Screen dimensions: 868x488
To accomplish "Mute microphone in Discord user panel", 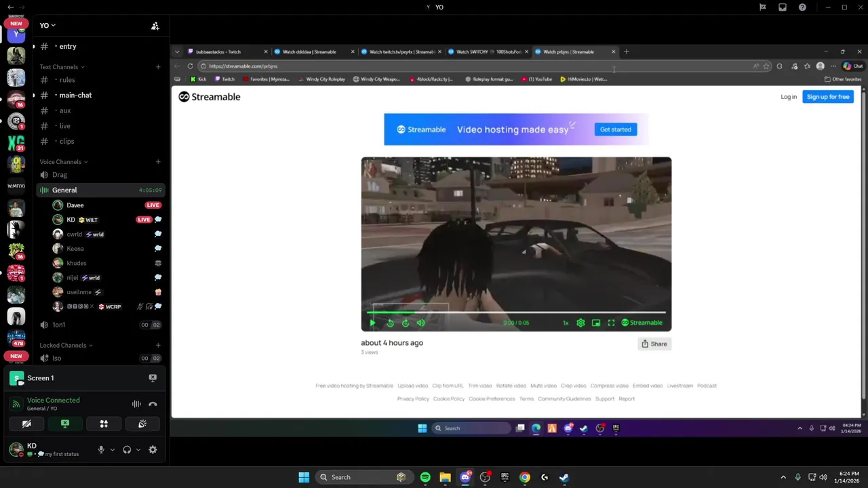I will click(101, 449).
